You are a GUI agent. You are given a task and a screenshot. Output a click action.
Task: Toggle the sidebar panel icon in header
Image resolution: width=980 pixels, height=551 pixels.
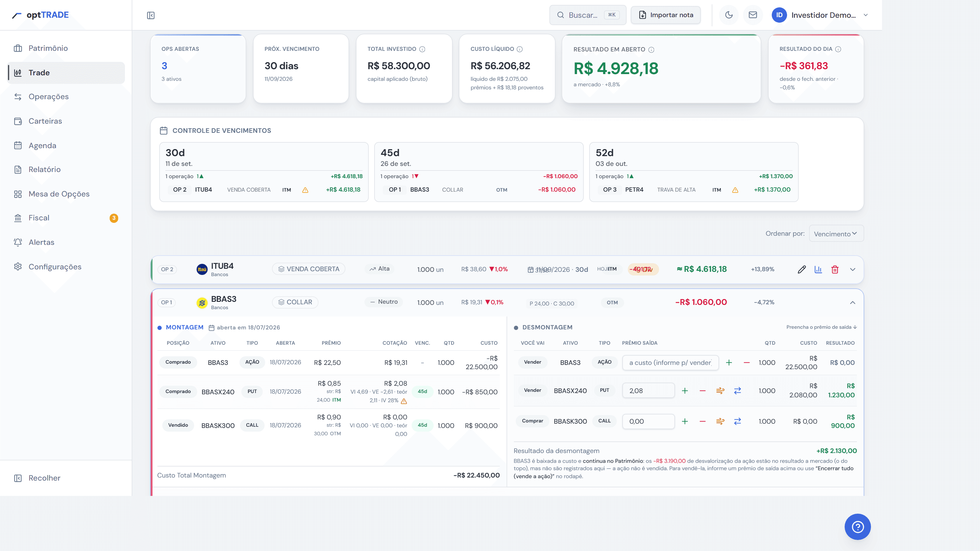coord(151,15)
